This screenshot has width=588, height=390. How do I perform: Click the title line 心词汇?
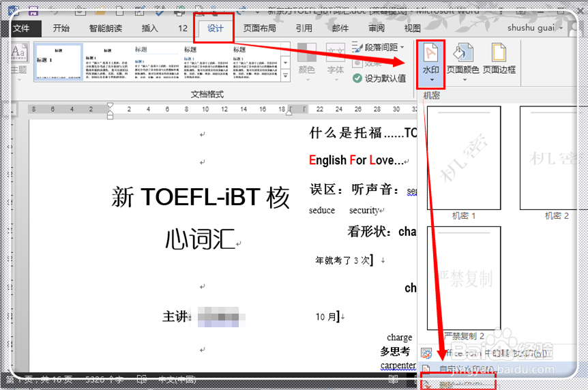[x=201, y=239]
